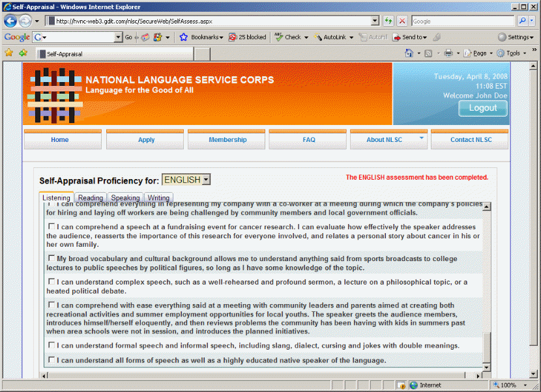Click the browser Forward arrow button

[25, 21]
